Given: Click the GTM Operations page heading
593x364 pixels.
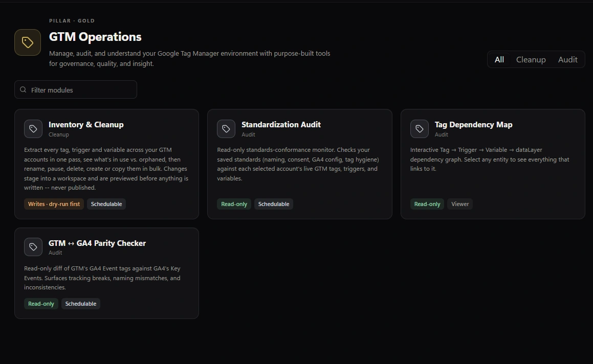Looking at the screenshot, I should pyautogui.click(x=95, y=37).
